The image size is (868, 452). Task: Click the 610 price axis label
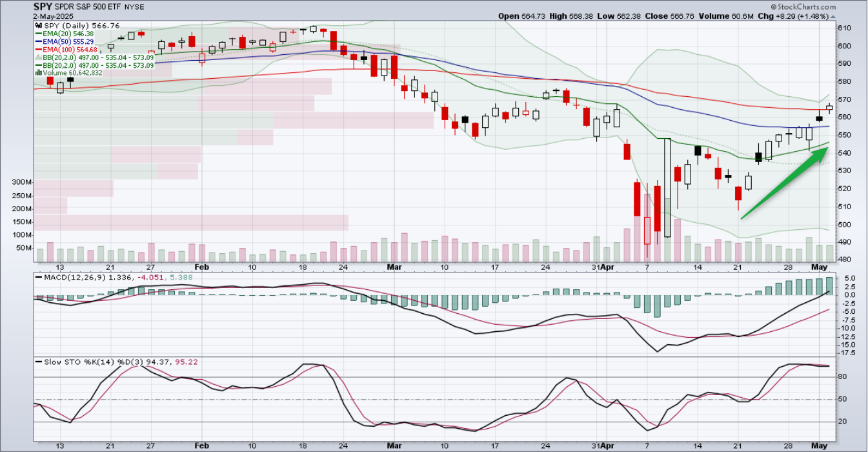(844, 28)
